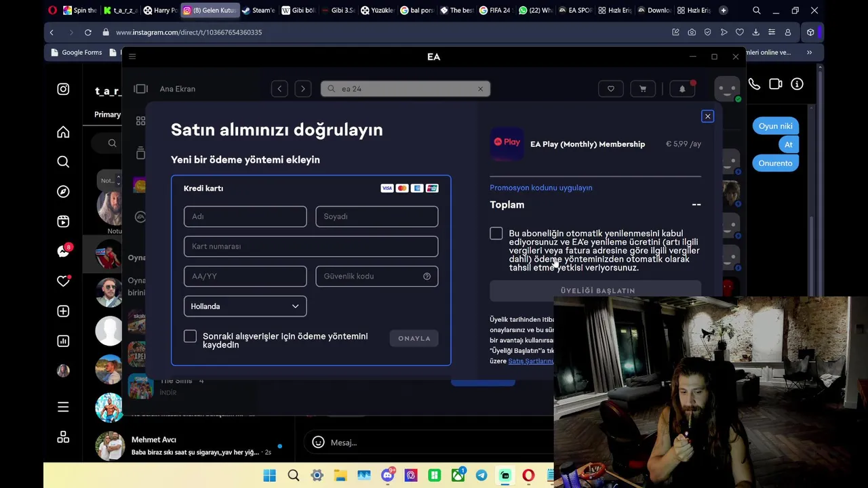Open the EA shopping cart

[x=642, y=89]
